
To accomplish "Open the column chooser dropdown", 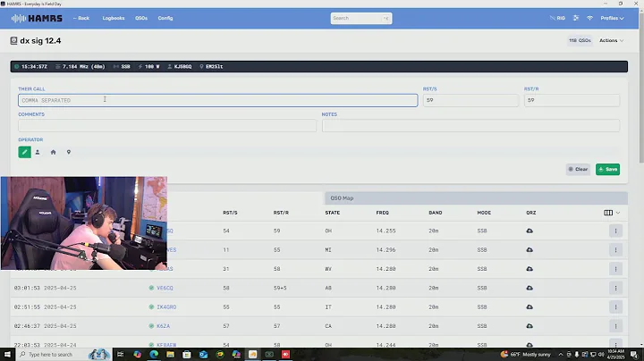I will [612, 213].
